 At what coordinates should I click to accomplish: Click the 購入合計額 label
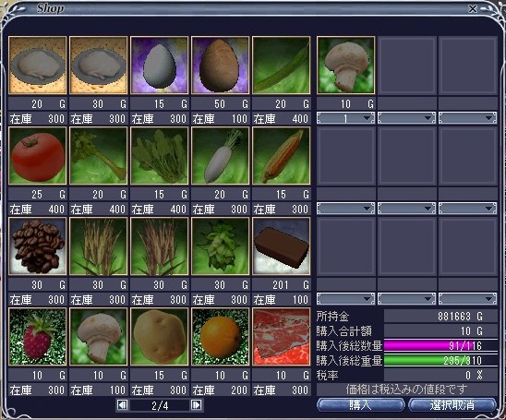(343, 331)
